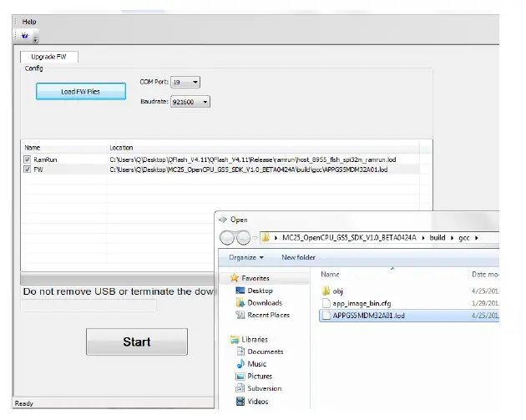Expand arrow after build breadcrumb

(452, 238)
